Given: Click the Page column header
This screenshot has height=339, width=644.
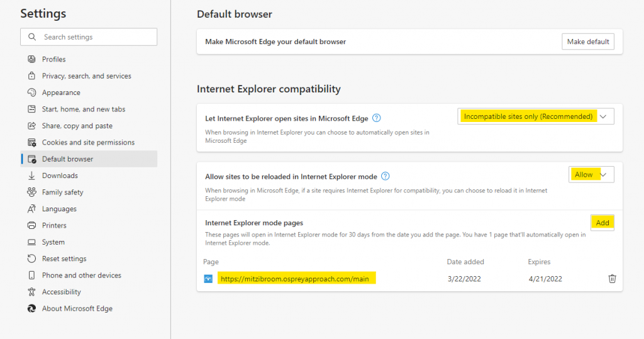Looking at the screenshot, I should (211, 262).
